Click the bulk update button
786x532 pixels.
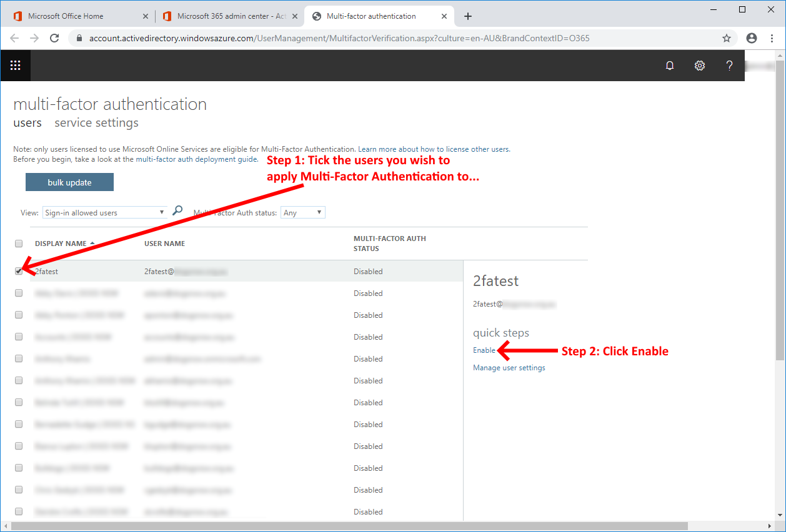click(69, 182)
